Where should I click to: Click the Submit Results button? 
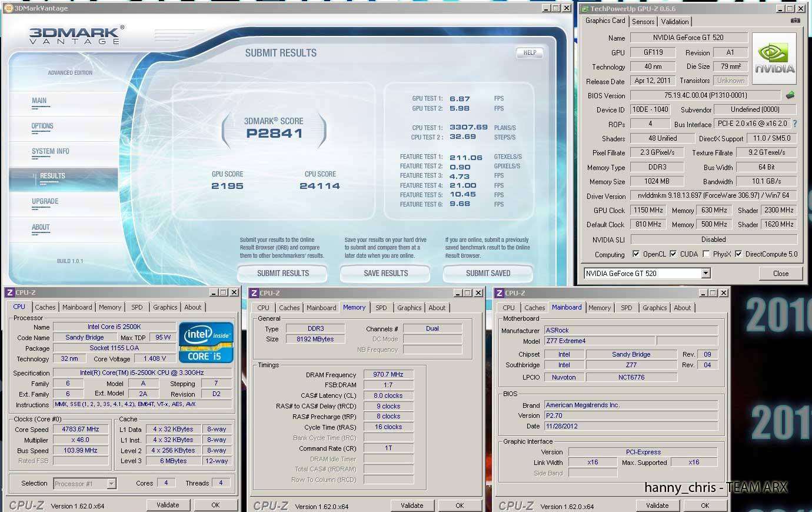click(x=282, y=273)
